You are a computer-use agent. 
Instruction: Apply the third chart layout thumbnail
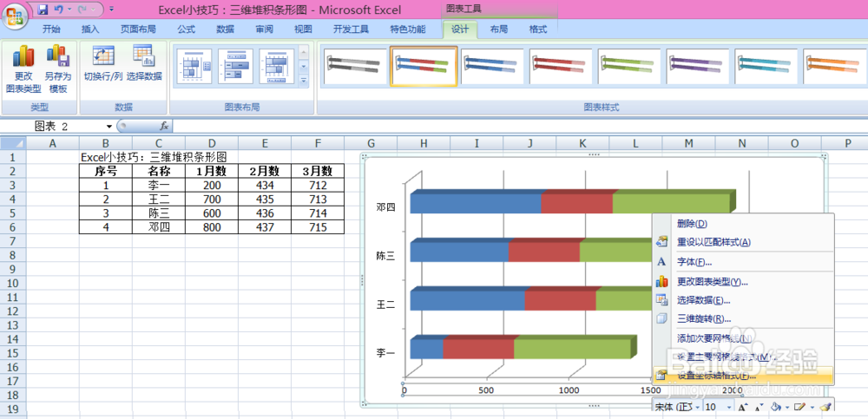(x=276, y=67)
